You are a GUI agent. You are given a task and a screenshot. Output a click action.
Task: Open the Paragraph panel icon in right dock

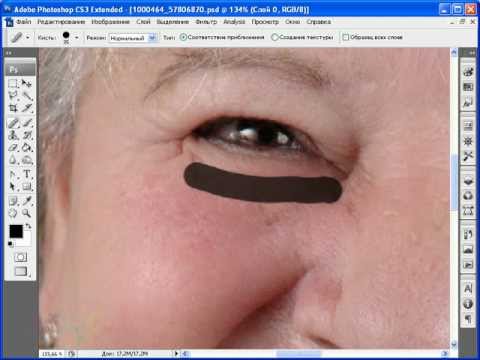[468, 319]
